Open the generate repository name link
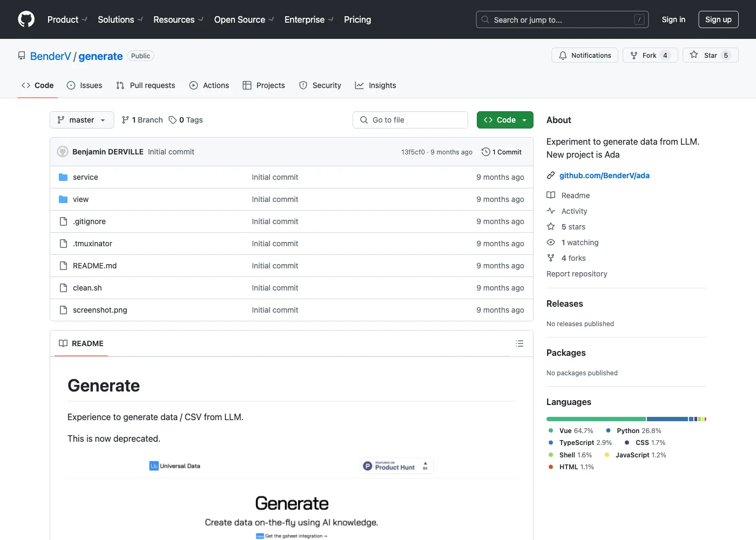The width and height of the screenshot is (756, 540). coord(100,56)
